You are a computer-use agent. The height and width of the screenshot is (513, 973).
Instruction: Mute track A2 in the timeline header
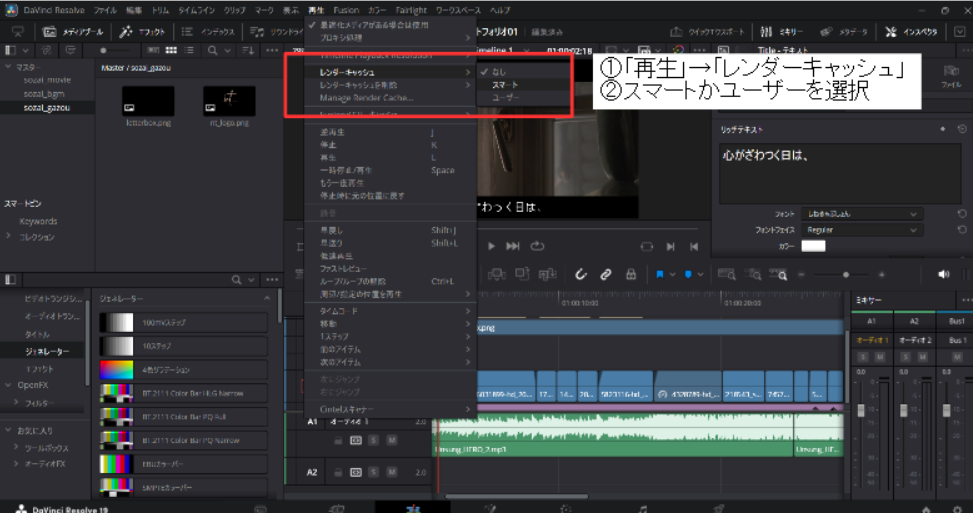click(392, 472)
